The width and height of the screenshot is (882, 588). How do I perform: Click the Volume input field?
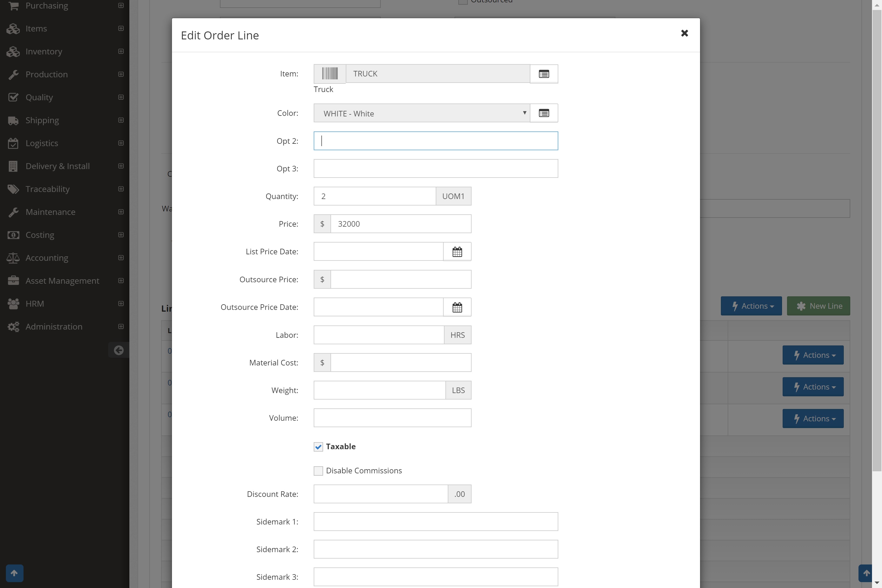[x=392, y=418]
